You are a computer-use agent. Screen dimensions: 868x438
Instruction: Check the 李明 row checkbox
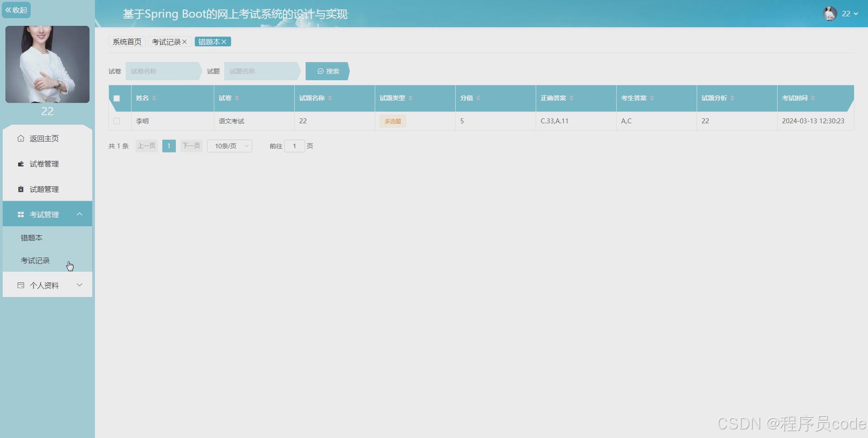click(x=117, y=121)
